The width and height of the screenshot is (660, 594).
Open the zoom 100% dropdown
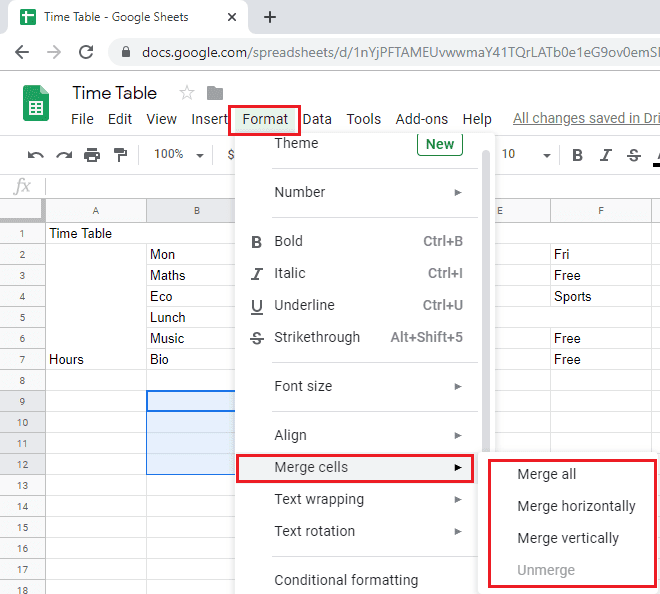(178, 154)
